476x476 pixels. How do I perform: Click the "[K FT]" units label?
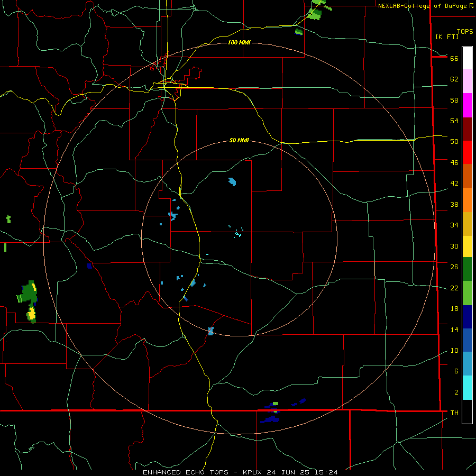tap(447, 36)
